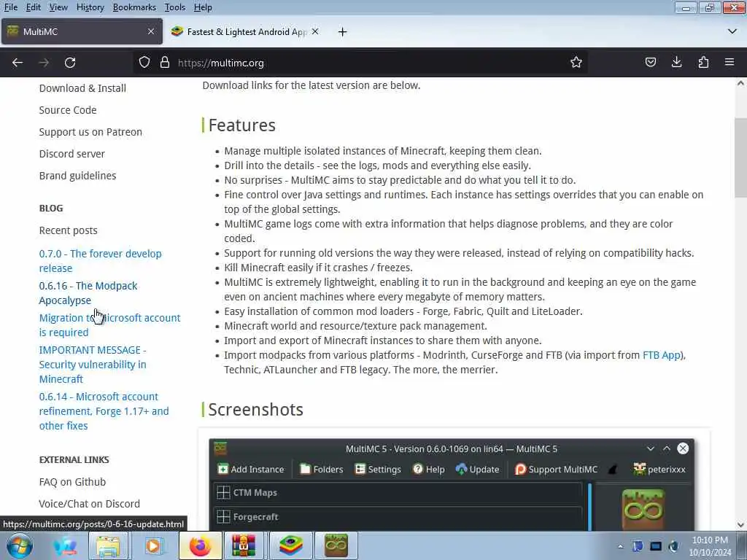Open the Voice/Chat on Discord link
The height and width of the screenshot is (560, 747).
pos(90,504)
